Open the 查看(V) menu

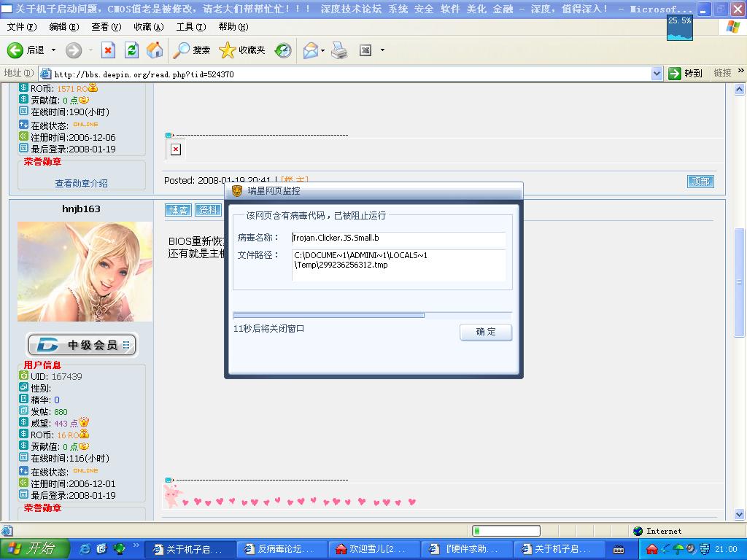[107, 27]
